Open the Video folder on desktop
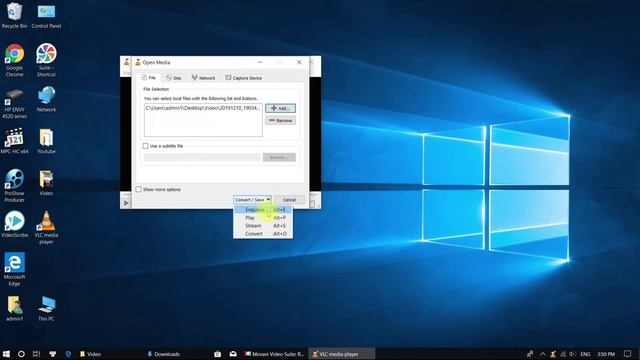Image resolution: width=640 pixels, height=360 pixels. coord(46,183)
